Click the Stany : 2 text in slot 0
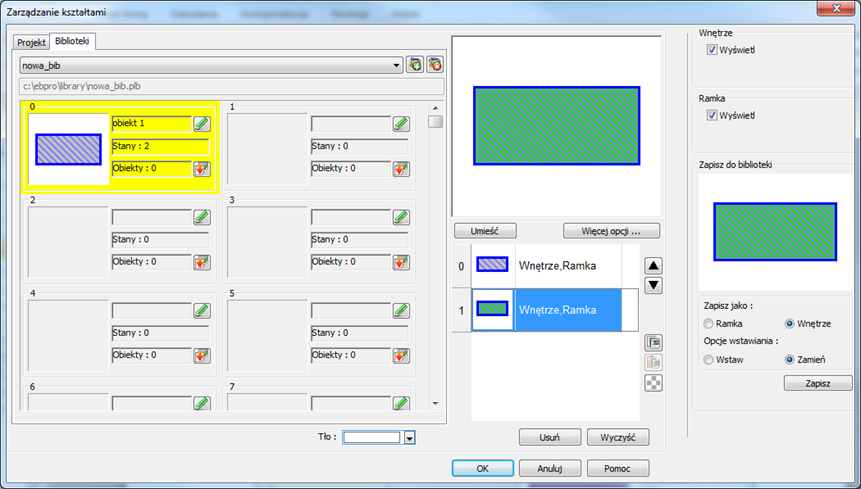Screen dimensions: 861x489 (x=131, y=146)
